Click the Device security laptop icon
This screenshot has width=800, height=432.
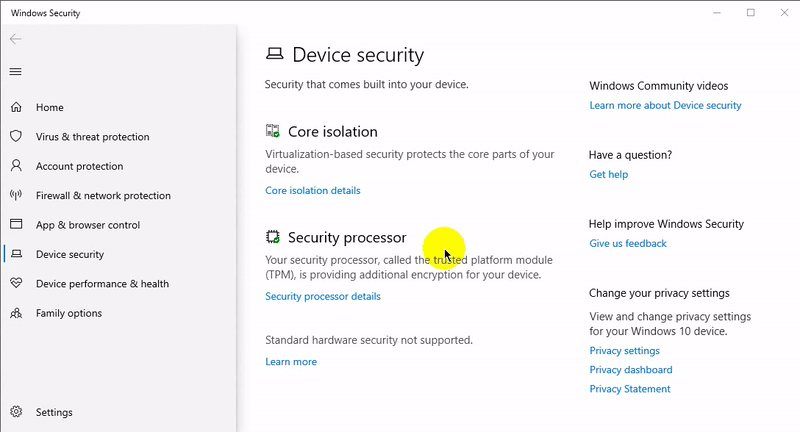(x=16, y=254)
